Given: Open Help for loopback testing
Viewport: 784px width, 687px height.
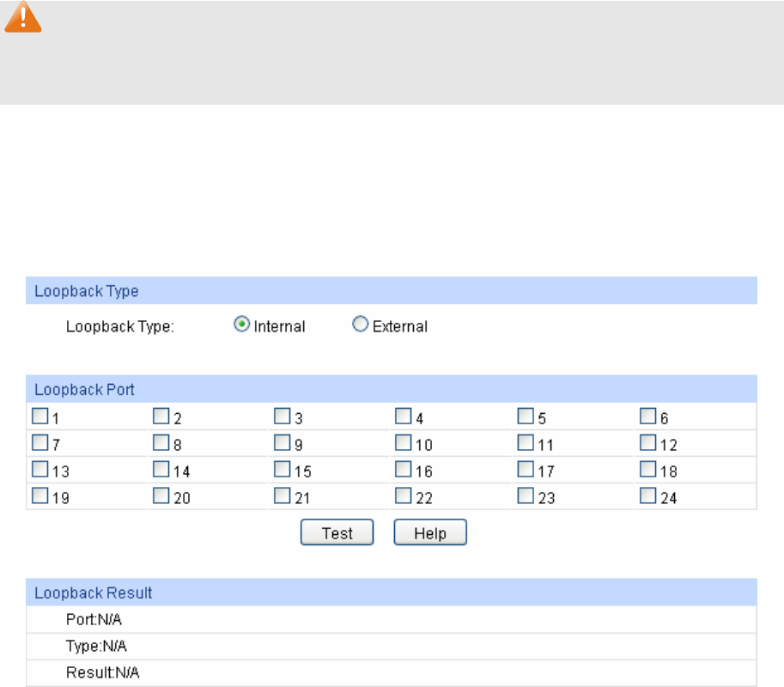Looking at the screenshot, I should (430, 533).
